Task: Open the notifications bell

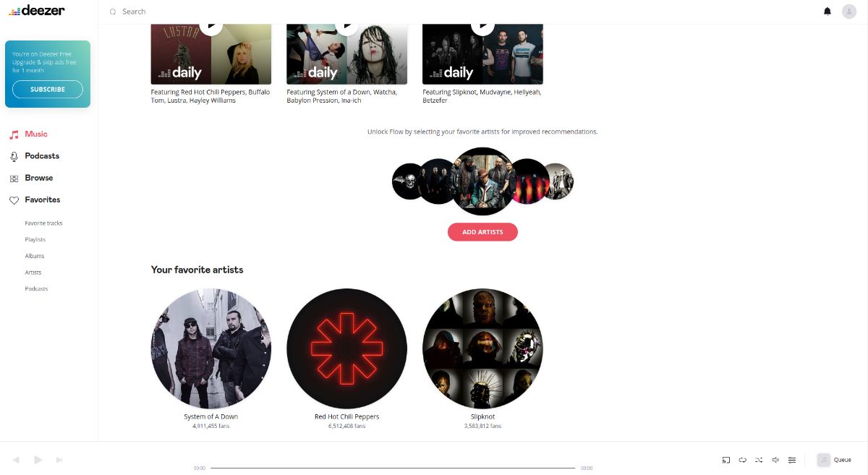Action: [x=827, y=12]
